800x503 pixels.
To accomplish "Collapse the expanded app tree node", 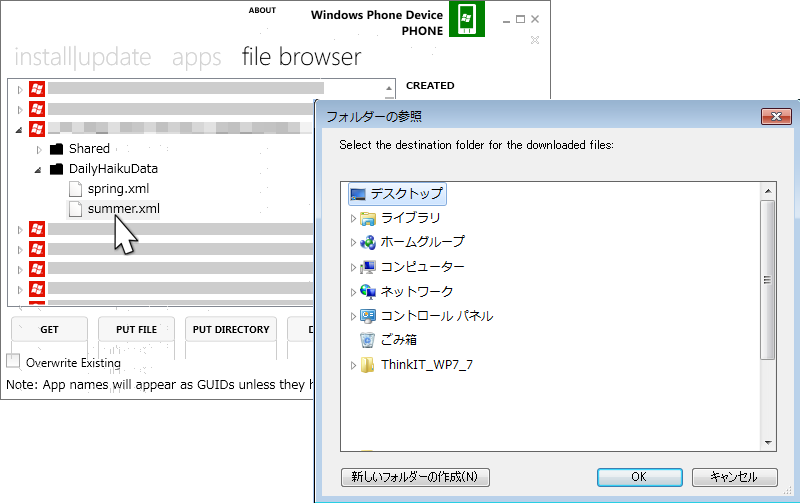I will pos(19,130).
